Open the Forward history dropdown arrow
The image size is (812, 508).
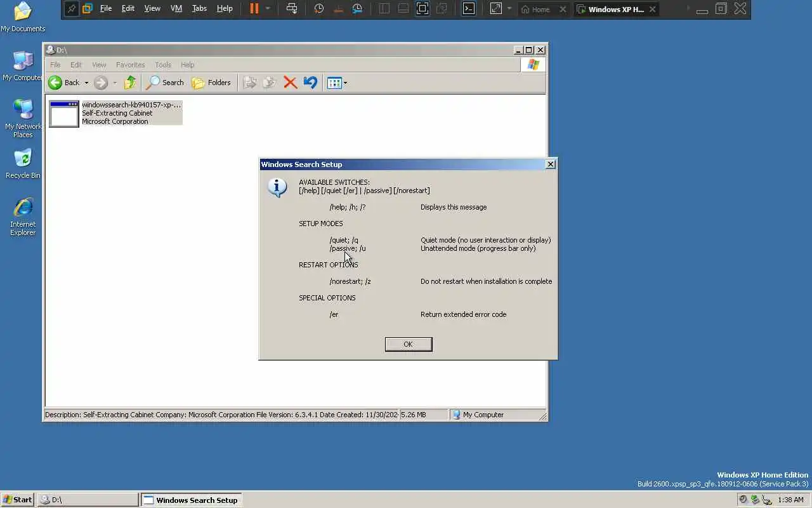(x=115, y=83)
